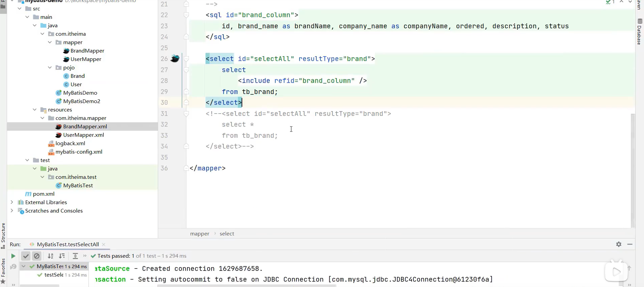Screen dimensions: 644x287
Task: Toggle Show Ignored tests button
Action: tap(37, 256)
